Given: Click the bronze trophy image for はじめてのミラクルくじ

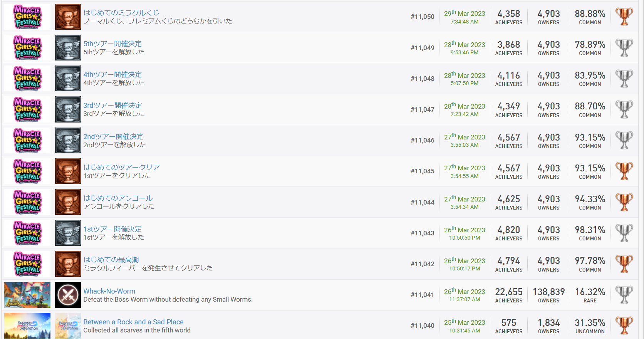Looking at the screenshot, I should [68, 17].
